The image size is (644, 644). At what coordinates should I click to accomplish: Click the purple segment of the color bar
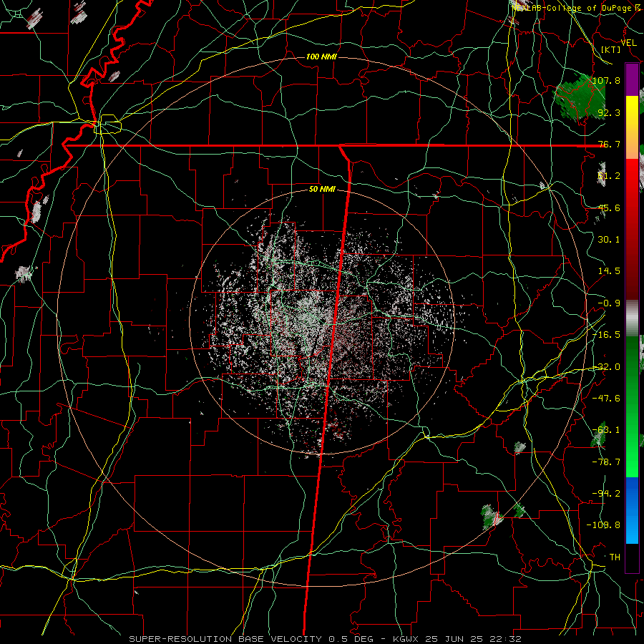pyautogui.click(x=632, y=80)
